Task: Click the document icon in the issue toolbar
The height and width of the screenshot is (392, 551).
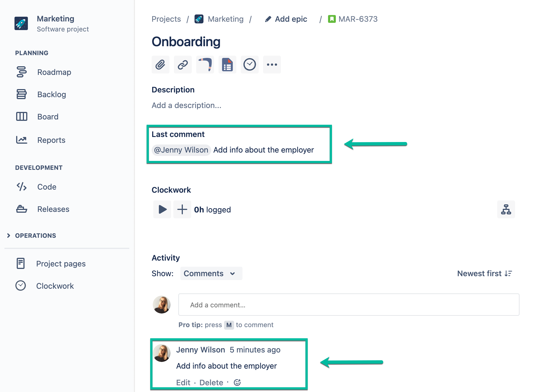Action: pyautogui.click(x=227, y=64)
